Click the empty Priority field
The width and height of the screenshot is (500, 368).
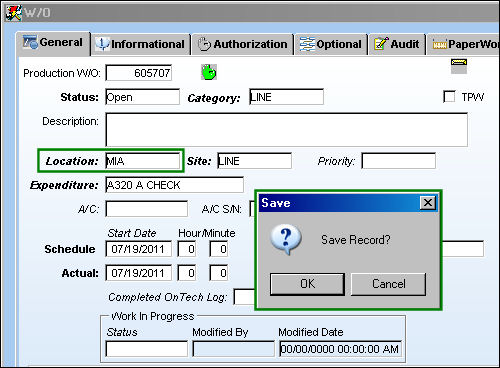398,161
